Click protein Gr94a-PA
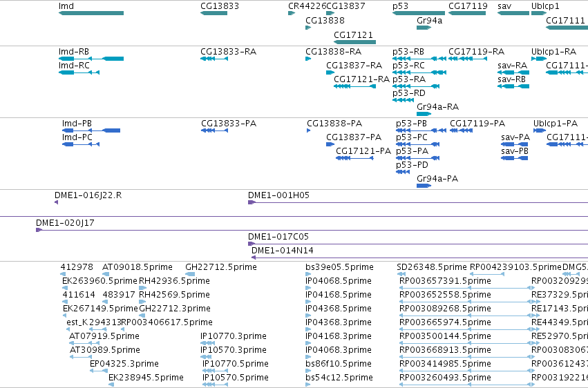 (424, 186)
